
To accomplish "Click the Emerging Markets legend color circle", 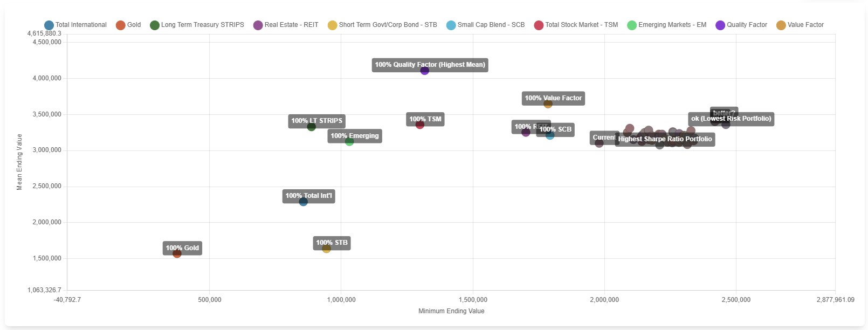I will (632, 25).
